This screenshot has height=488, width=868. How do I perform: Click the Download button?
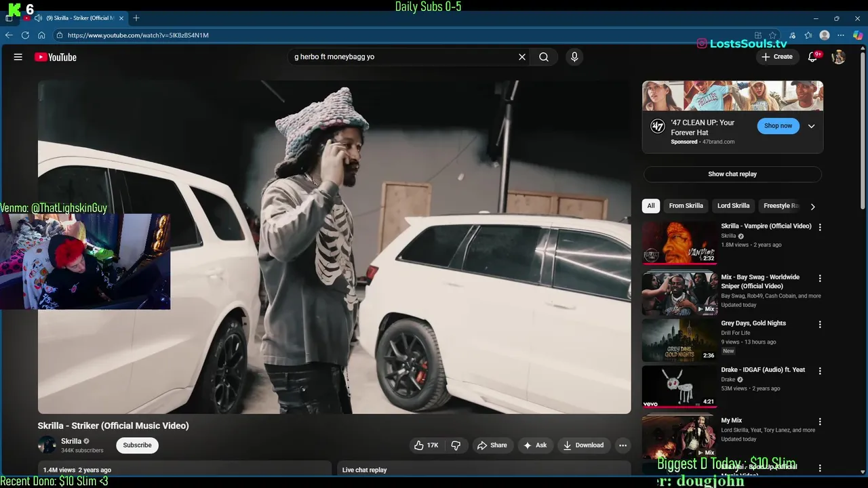(x=583, y=445)
